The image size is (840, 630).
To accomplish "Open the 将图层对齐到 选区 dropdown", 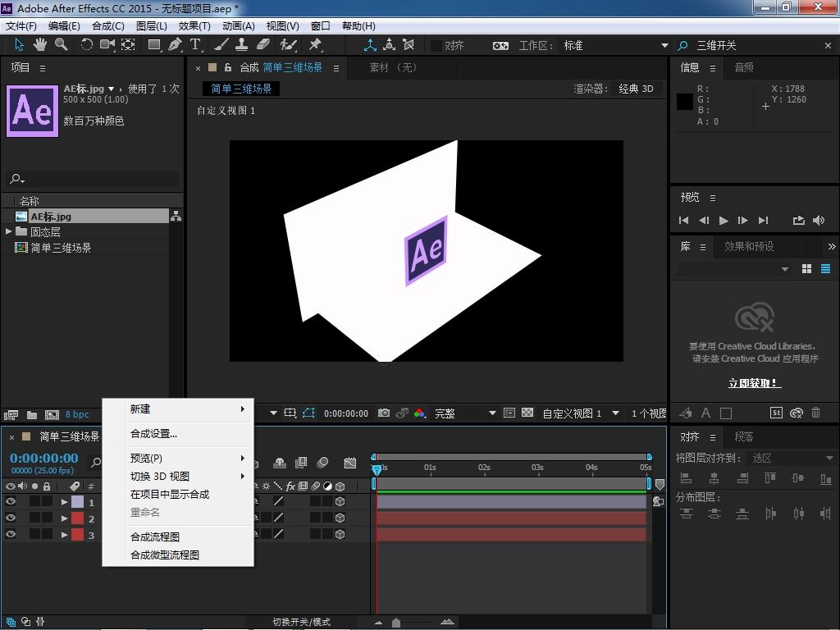I will (x=792, y=458).
